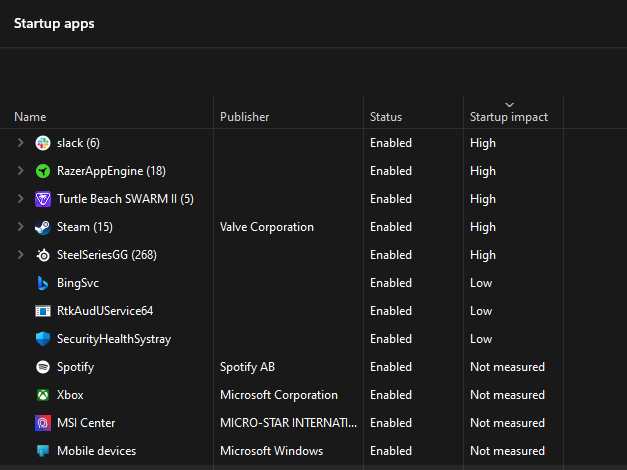
Task: Select the Turtle Beach SWARM II (5) name
Action: 125,199
